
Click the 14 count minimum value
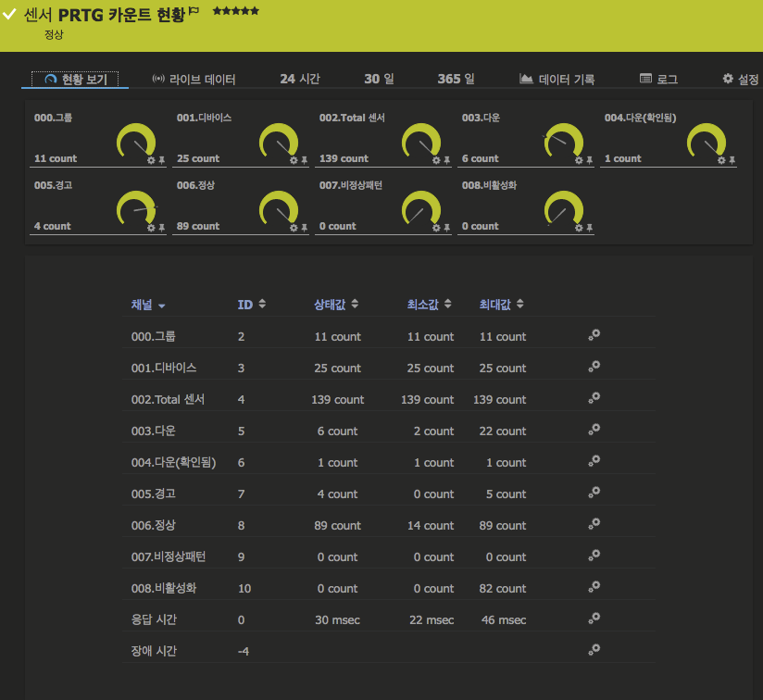tap(431, 526)
